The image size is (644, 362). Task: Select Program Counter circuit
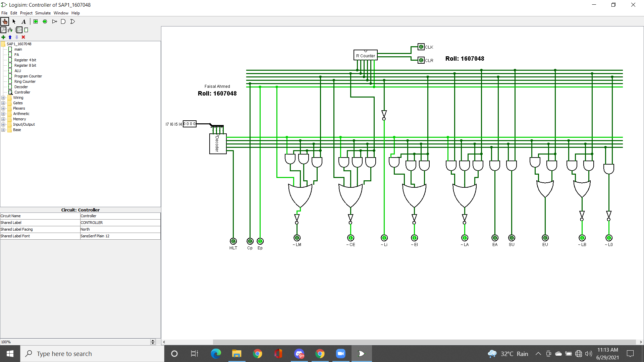coord(28,76)
